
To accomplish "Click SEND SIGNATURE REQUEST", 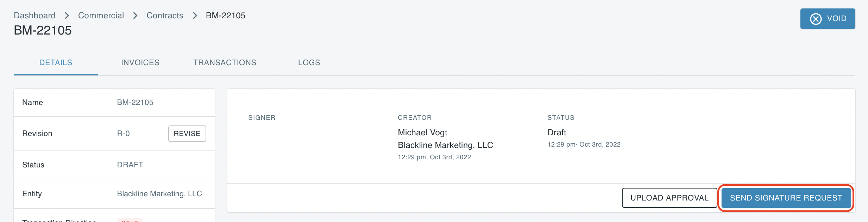I will 786,198.
